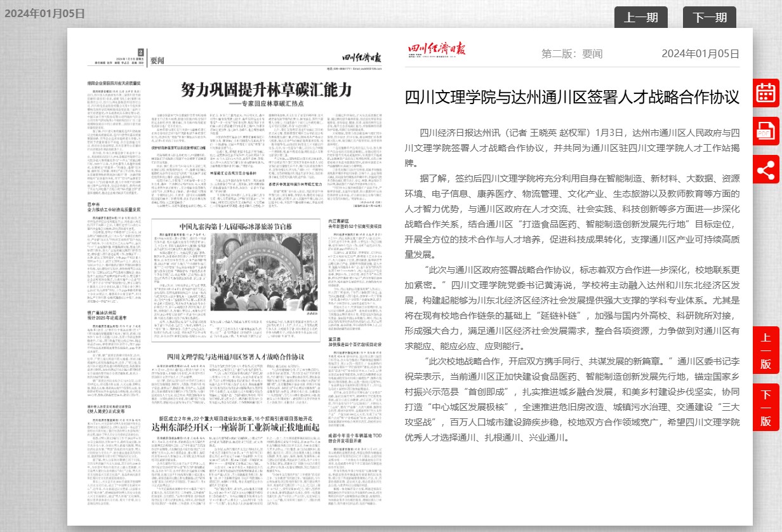
Task: Open the 达州东部经开区 article on the page
Action: point(235,427)
